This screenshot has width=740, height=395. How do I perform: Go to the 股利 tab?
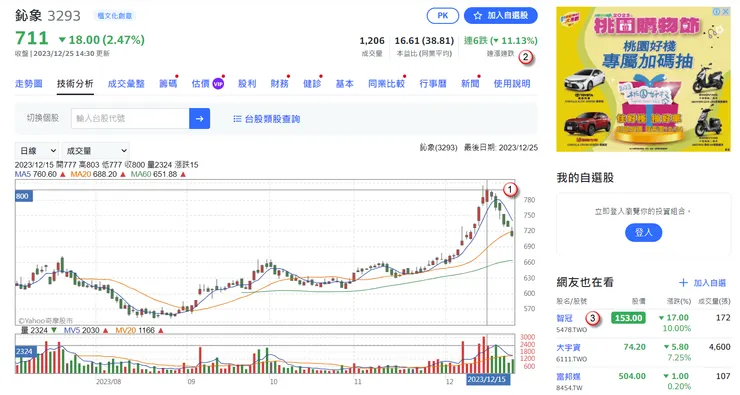(247, 84)
